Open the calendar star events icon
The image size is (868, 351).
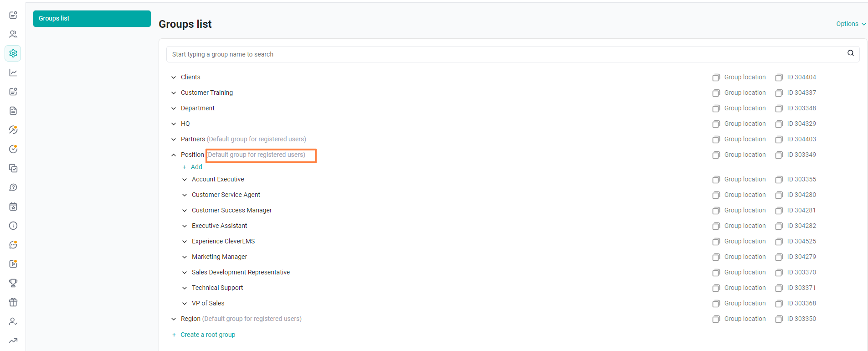13,206
